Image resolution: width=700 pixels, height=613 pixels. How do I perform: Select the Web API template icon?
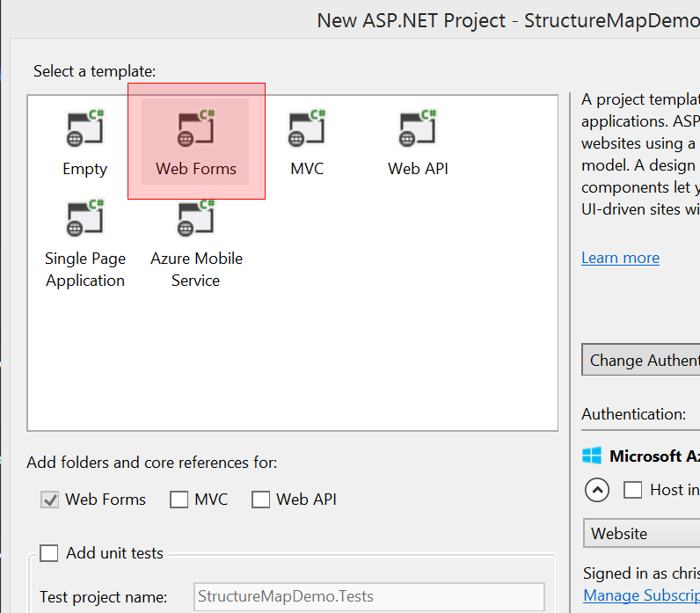click(x=418, y=128)
